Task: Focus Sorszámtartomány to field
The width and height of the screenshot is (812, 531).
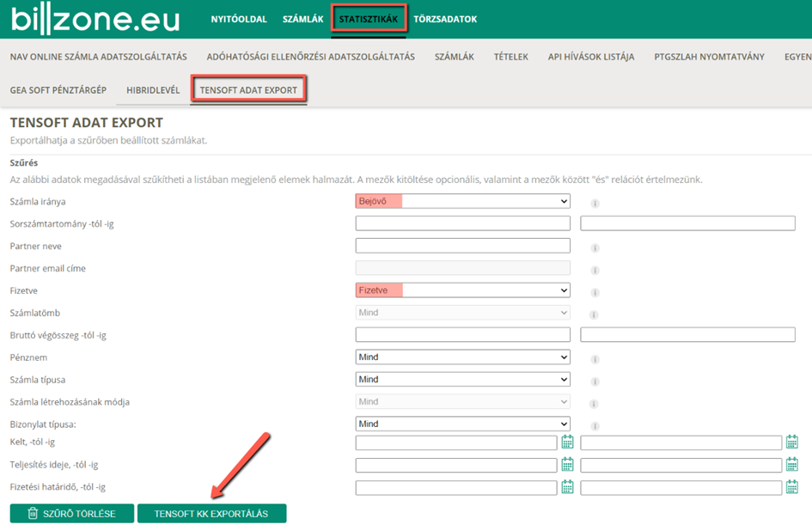Action: 687,223
